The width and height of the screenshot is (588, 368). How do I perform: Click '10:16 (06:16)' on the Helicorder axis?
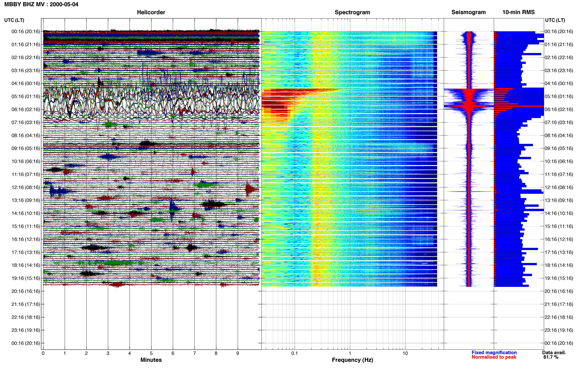[x=26, y=161]
